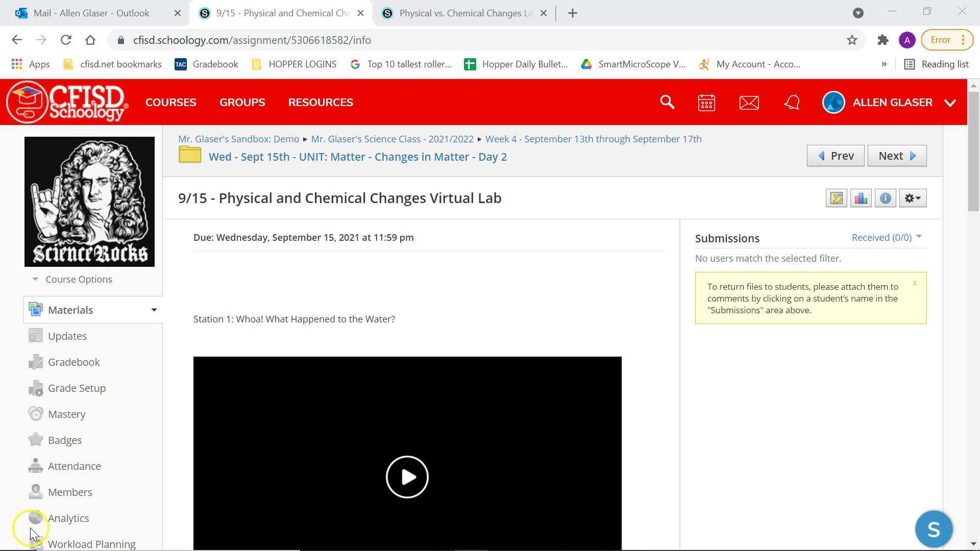The image size is (980, 551).
Task: Open the RESOURCES menu
Action: point(321,102)
